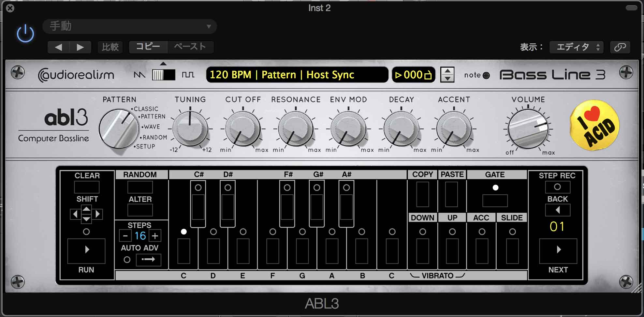Click the DECAY knob
Image resolution: width=644 pixels, height=317 pixels.
[x=401, y=128]
